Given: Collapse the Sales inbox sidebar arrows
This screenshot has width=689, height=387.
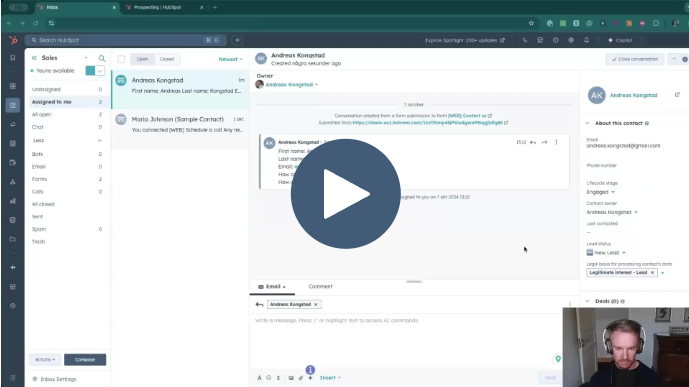Looking at the screenshot, I should [x=34, y=58].
